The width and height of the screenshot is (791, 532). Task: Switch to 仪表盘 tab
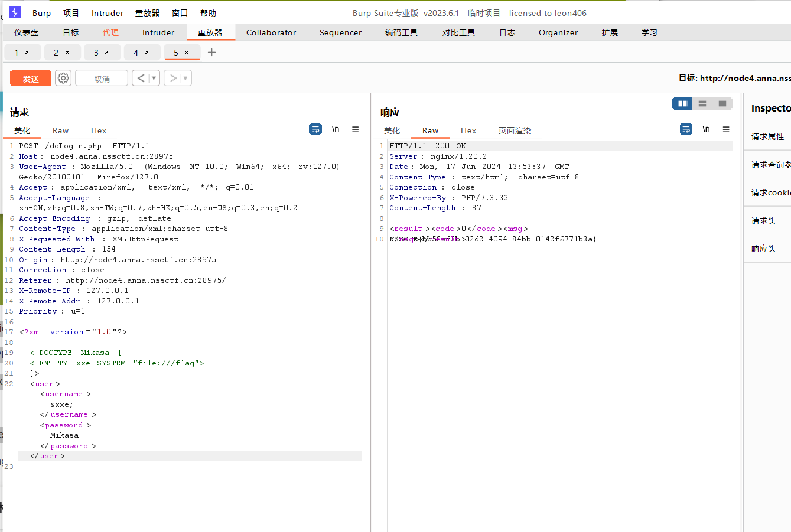coord(27,32)
